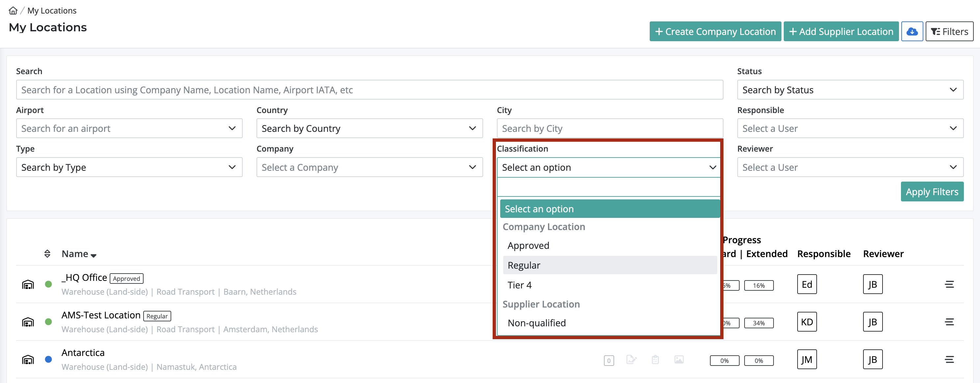Click Ed responsible avatar on _HQ Office
The height and width of the screenshot is (383, 980).
(807, 284)
